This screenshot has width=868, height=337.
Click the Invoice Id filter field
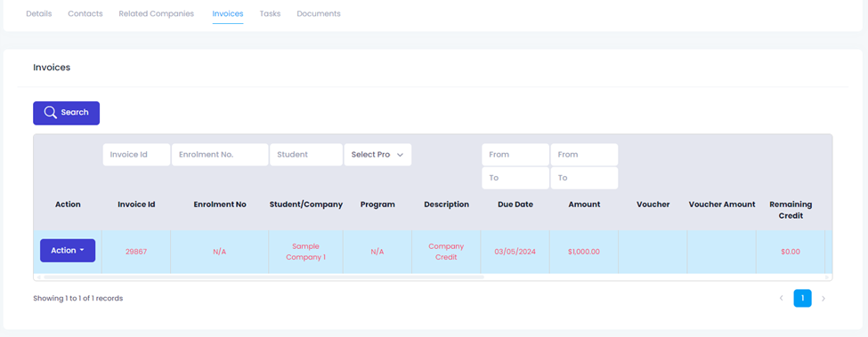tap(136, 155)
